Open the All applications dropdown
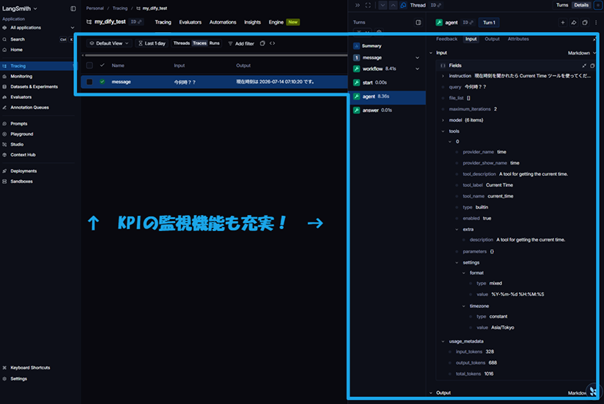 click(38, 28)
